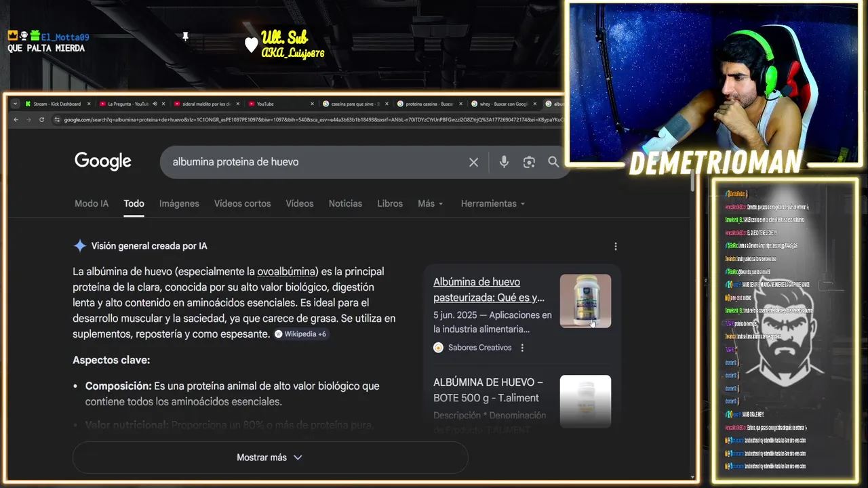Click the site info icon in address bar
Image resolution: width=868 pixels, height=488 pixels.
[58, 120]
